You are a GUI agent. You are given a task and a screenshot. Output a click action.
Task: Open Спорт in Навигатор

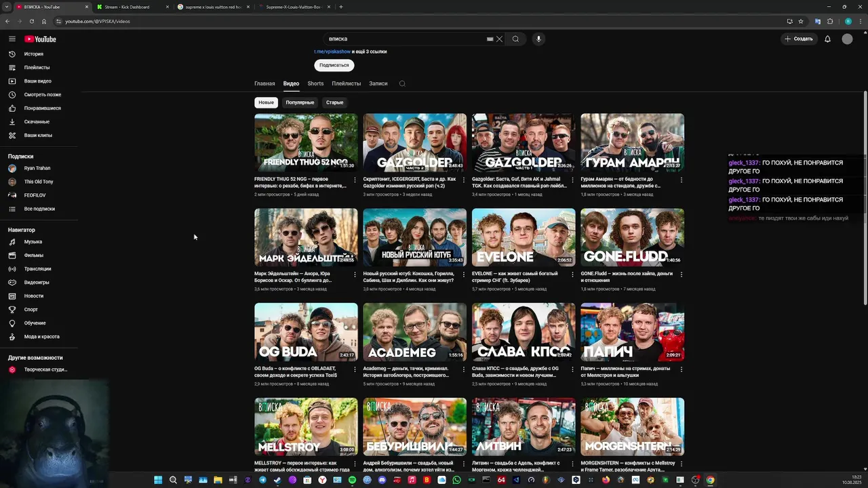[x=39, y=310]
